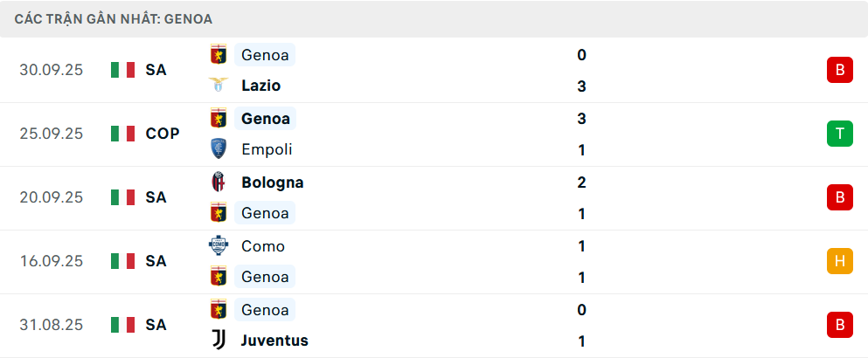Image resolution: width=868 pixels, height=358 pixels.
Task: Click the orange H draw badge
Action: (x=839, y=261)
